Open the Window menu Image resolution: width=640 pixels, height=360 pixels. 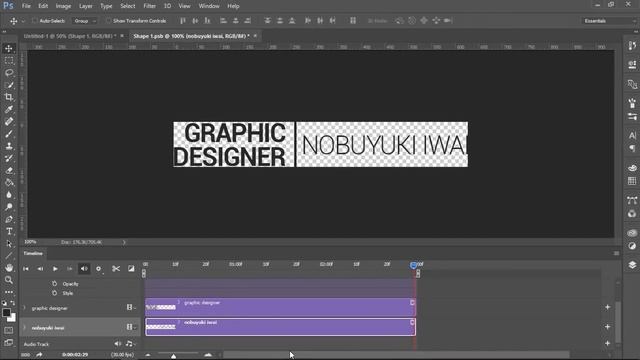[209, 6]
